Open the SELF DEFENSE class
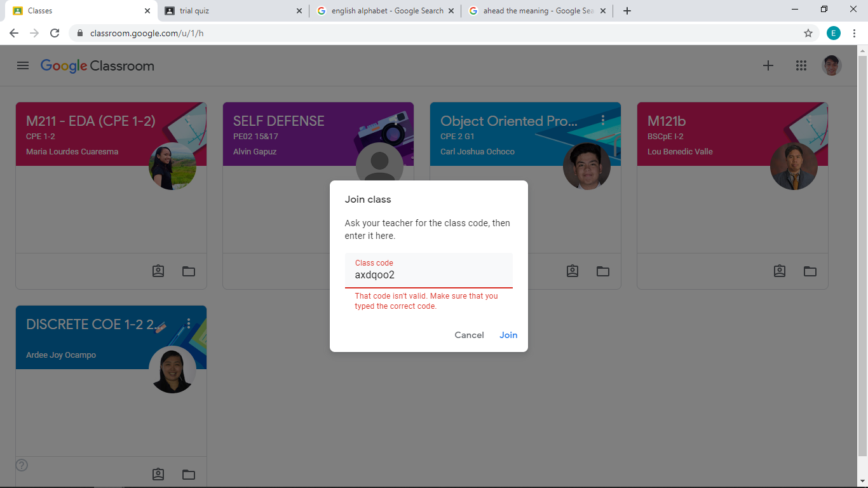 [x=279, y=121]
